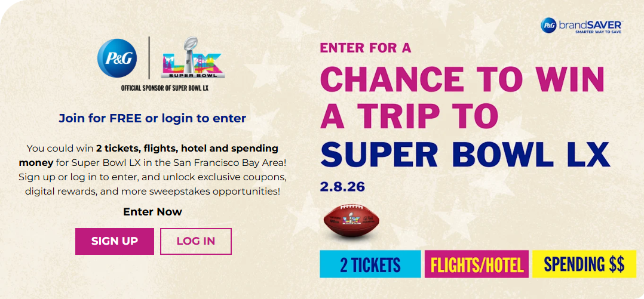This screenshot has height=299, width=644.
Task: Click the 'Official Sponsor of Super Bowl LX' caption
Action: [152, 88]
